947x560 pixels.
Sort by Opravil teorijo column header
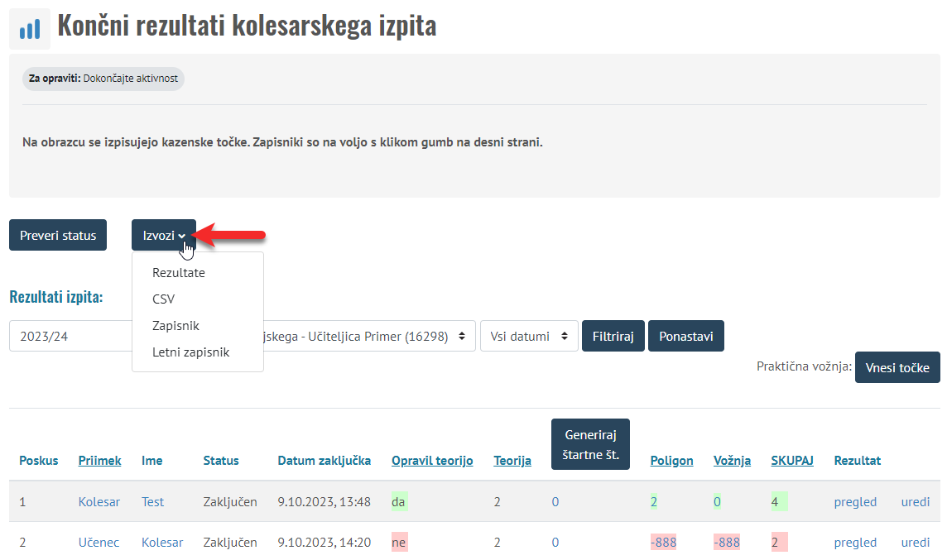click(x=432, y=461)
